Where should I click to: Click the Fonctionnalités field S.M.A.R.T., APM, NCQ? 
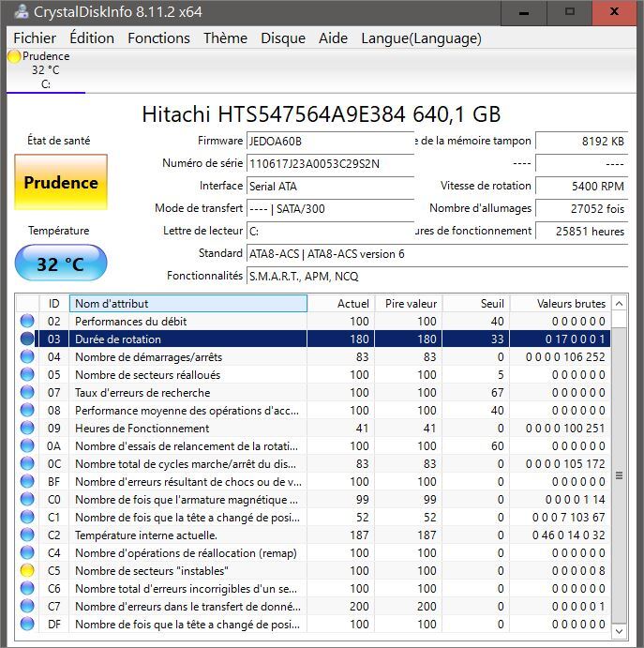438,276
